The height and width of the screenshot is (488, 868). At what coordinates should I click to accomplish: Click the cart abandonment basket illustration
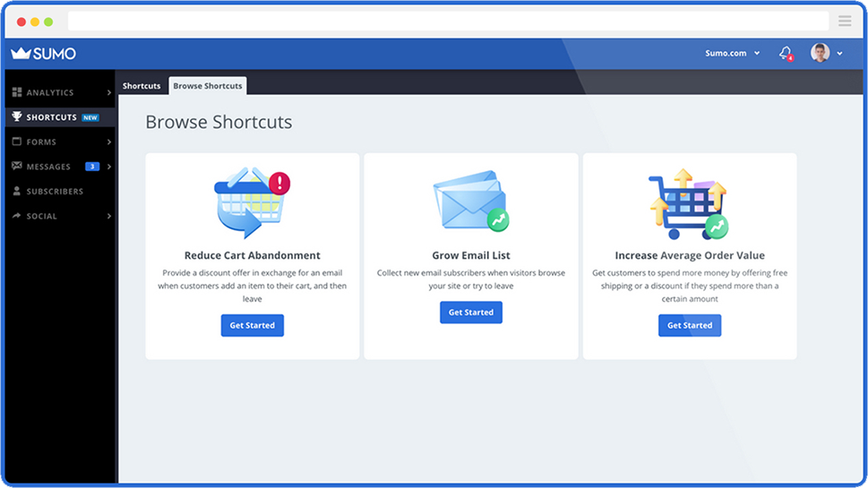click(252, 202)
